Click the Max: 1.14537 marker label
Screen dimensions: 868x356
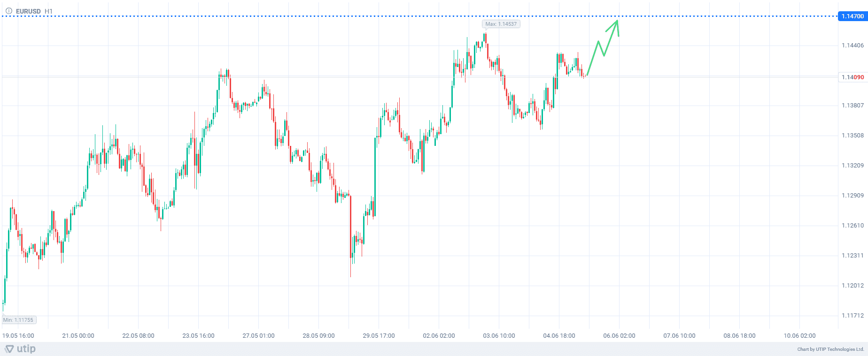click(x=501, y=24)
